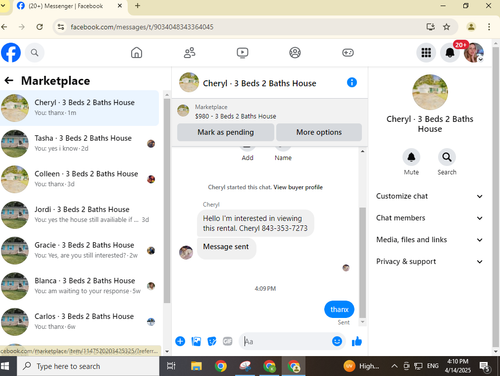
Task: Go to Home feed icon
Action: (x=136, y=53)
